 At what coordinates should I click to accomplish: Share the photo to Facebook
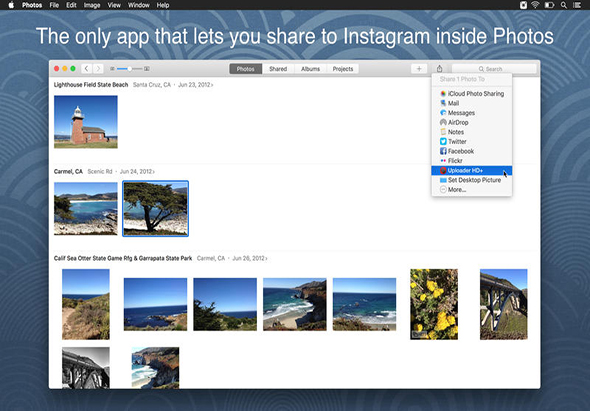tap(471, 151)
